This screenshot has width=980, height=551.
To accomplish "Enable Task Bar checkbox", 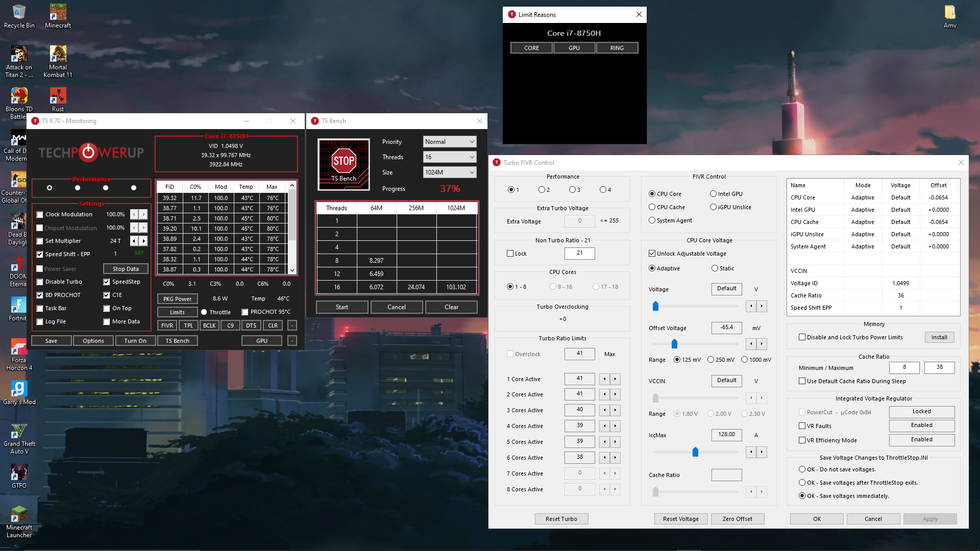I will click(x=40, y=308).
